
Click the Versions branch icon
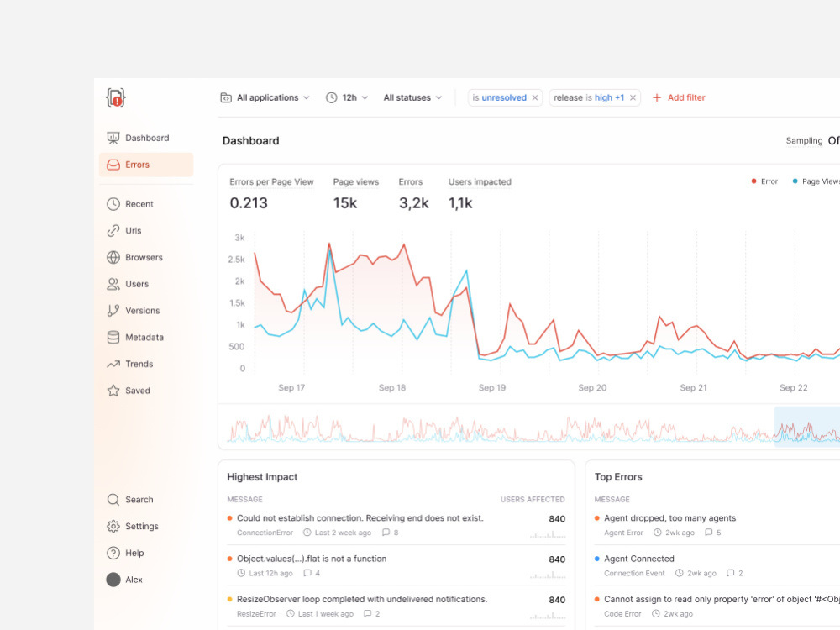click(113, 311)
